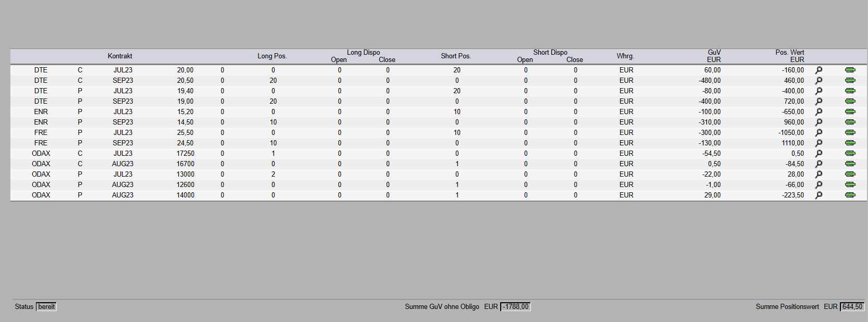Viewport: 868px width, 322px height.
Task: Click the Summe Positionswert value field
Action: (852, 307)
